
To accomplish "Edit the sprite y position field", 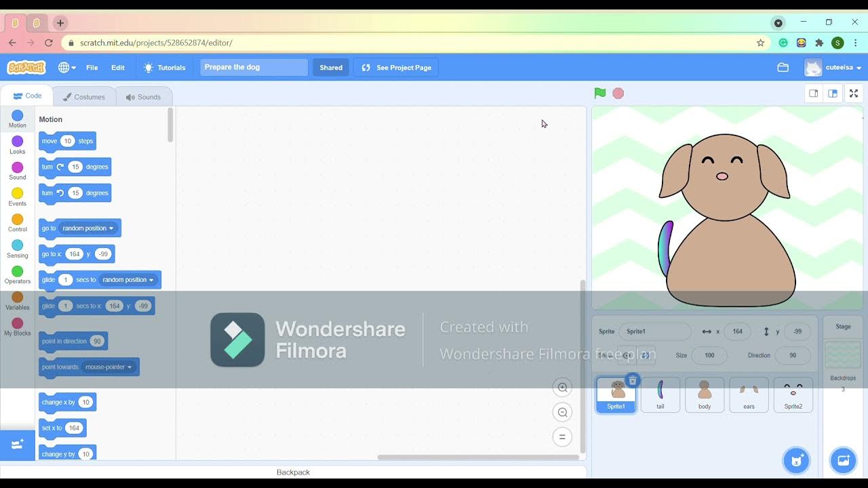I will tap(797, 331).
